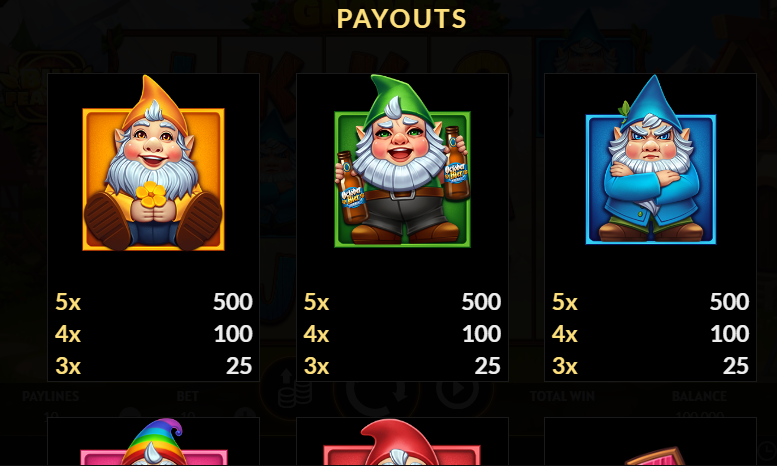
Task: Click the green gnome 4x payout of 100
Action: (482, 334)
